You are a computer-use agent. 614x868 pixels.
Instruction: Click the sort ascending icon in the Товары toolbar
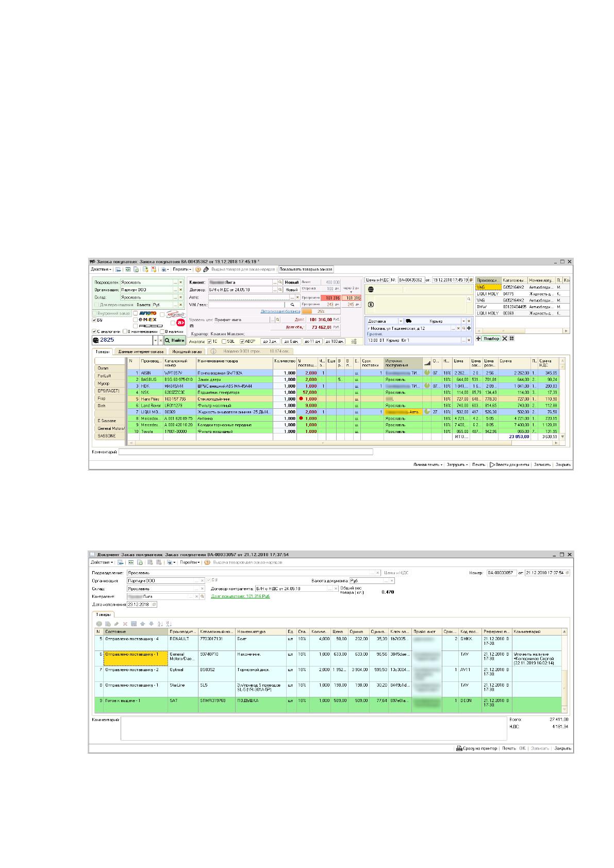pos(160,624)
